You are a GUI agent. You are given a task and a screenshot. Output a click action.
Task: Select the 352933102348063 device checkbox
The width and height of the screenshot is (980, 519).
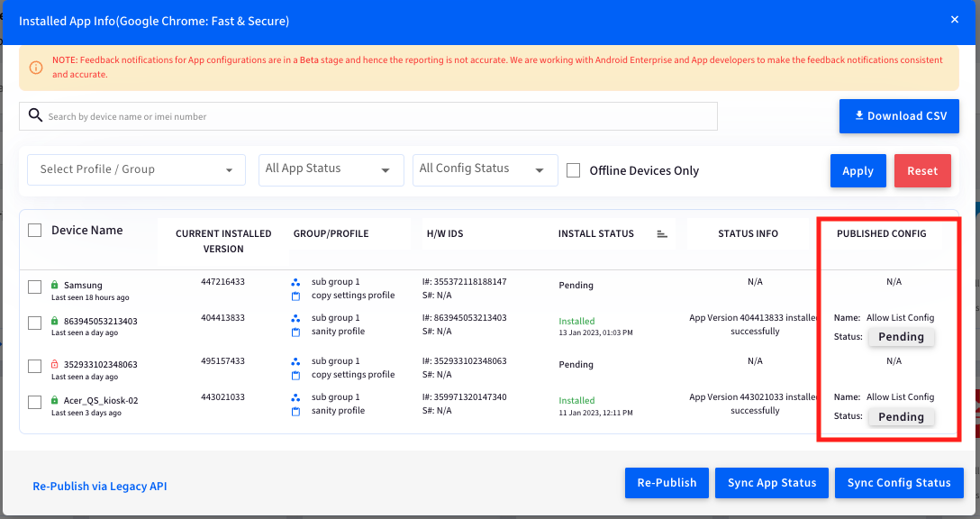tap(35, 366)
